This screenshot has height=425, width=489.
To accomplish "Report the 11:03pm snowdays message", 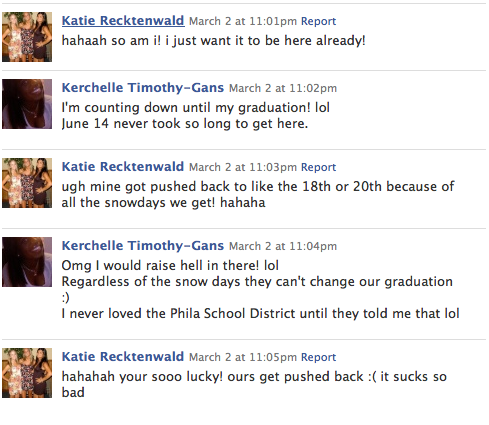I will [x=318, y=167].
